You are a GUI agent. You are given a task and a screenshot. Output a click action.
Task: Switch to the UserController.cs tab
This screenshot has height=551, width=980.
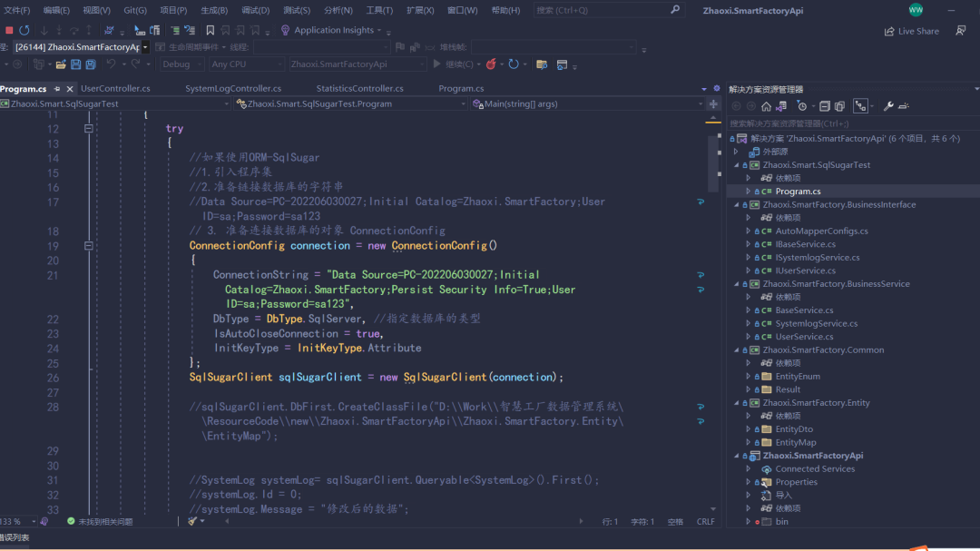click(115, 89)
